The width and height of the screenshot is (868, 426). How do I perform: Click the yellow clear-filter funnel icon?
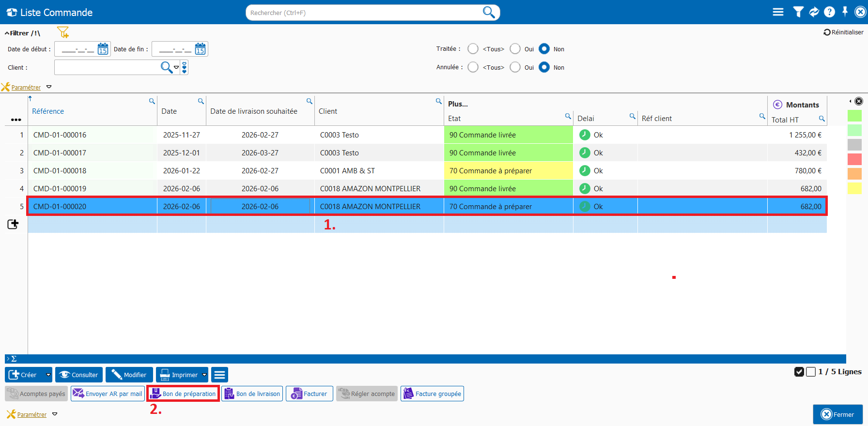point(63,32)
